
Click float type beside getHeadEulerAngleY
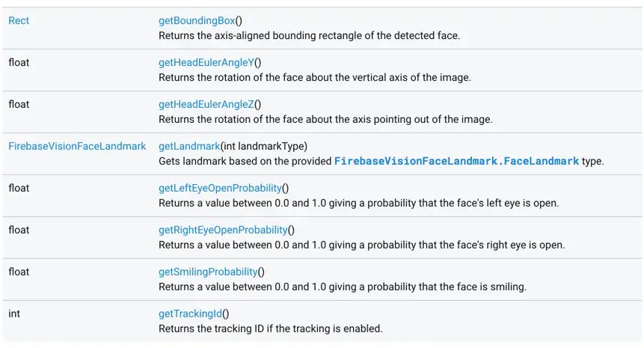tap(19, 62)
